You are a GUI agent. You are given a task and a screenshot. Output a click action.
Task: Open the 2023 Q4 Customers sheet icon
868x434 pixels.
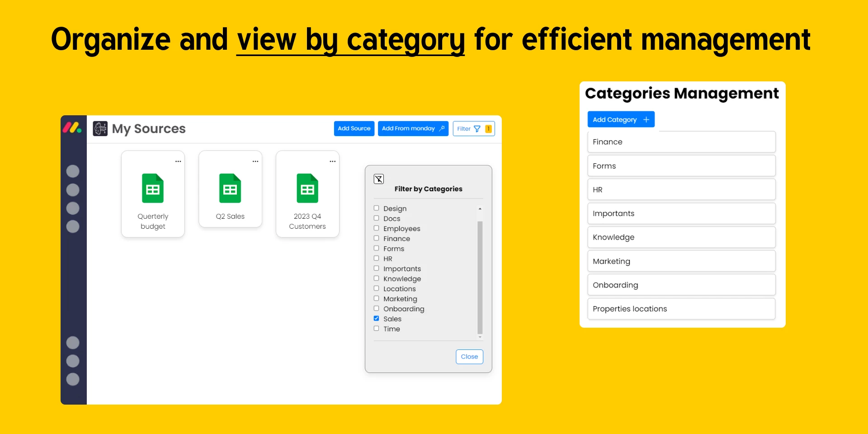click(x=307, y=188)
